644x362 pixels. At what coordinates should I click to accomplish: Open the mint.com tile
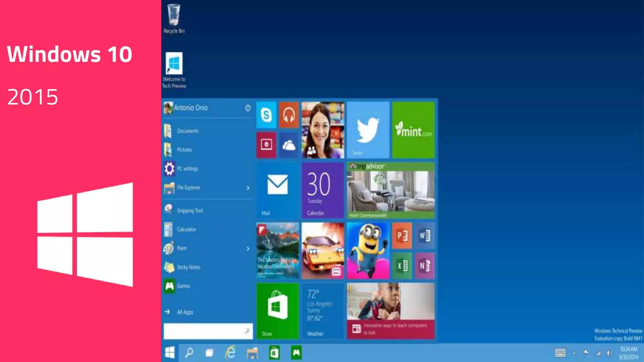(414, 130)
